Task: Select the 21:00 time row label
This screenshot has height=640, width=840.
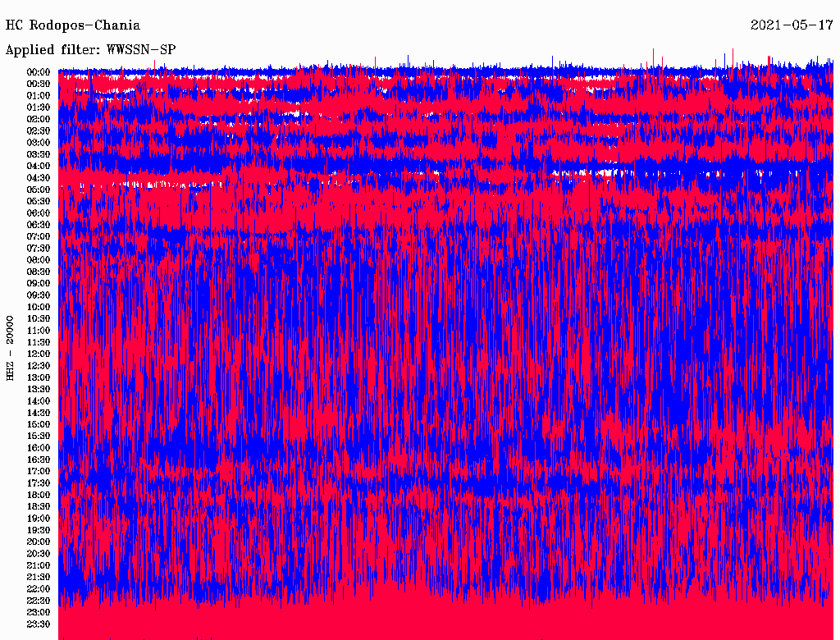Action: pyautogui.click(x=39, y=565)
